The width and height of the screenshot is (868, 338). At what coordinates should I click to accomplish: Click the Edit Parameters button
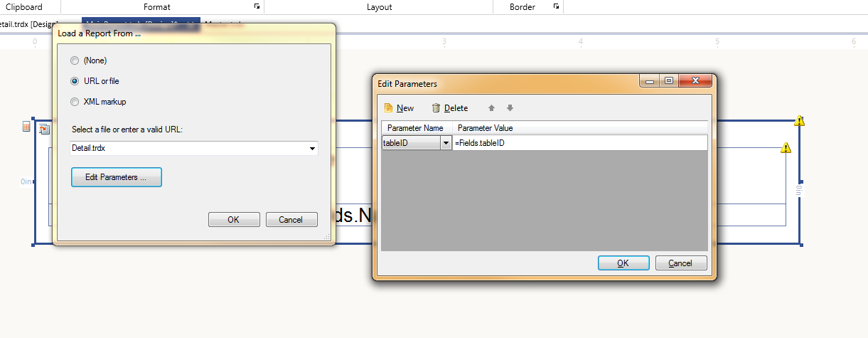[117, 177]
